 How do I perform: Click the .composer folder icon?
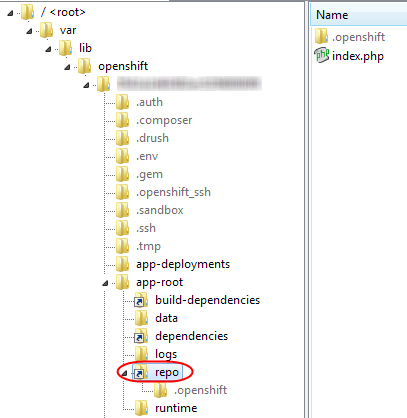click(122, 120)
